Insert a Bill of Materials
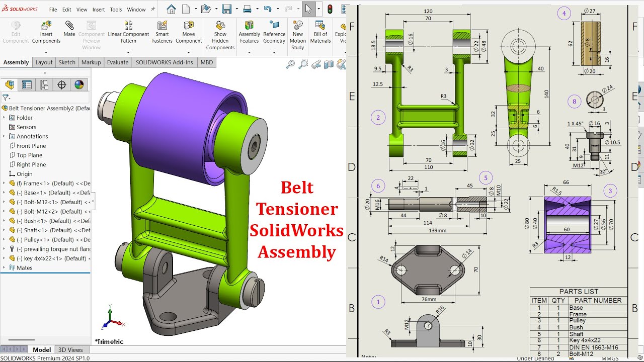 tap(320, 32)
